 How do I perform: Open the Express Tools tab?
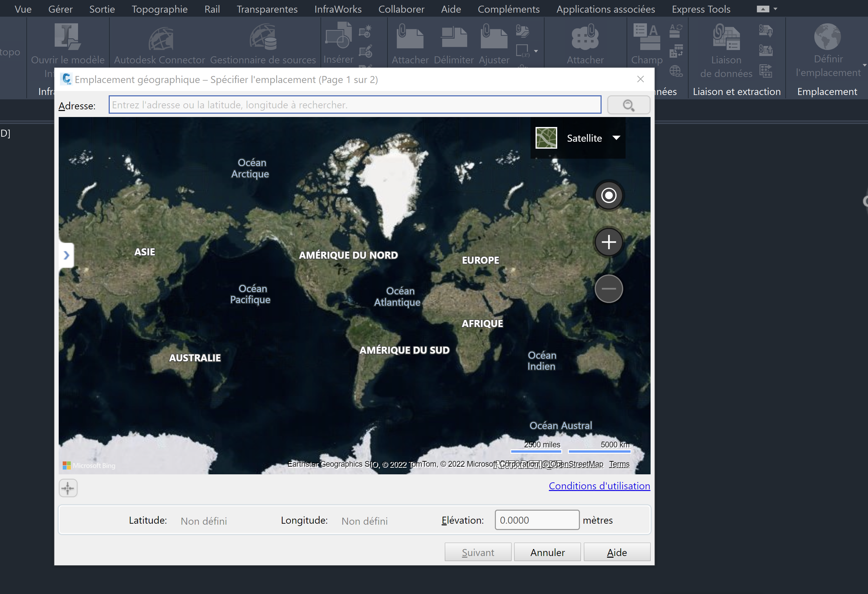pos(701,9)
